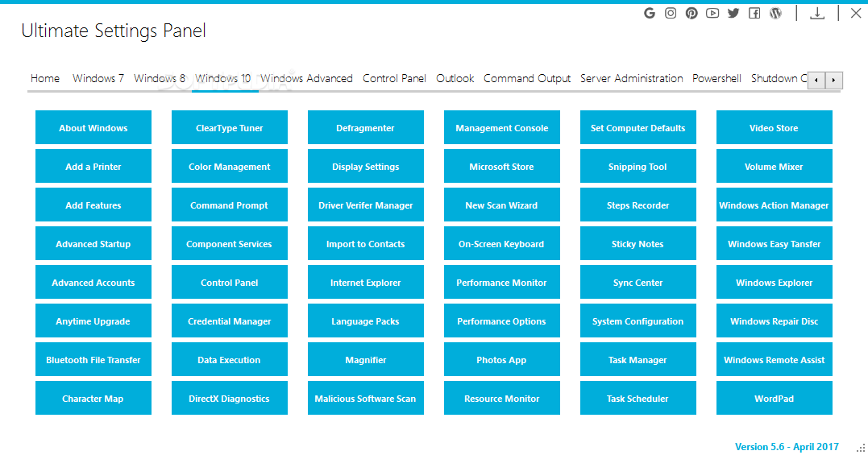Click the Add a Printer button

click(x=93, y=167)
